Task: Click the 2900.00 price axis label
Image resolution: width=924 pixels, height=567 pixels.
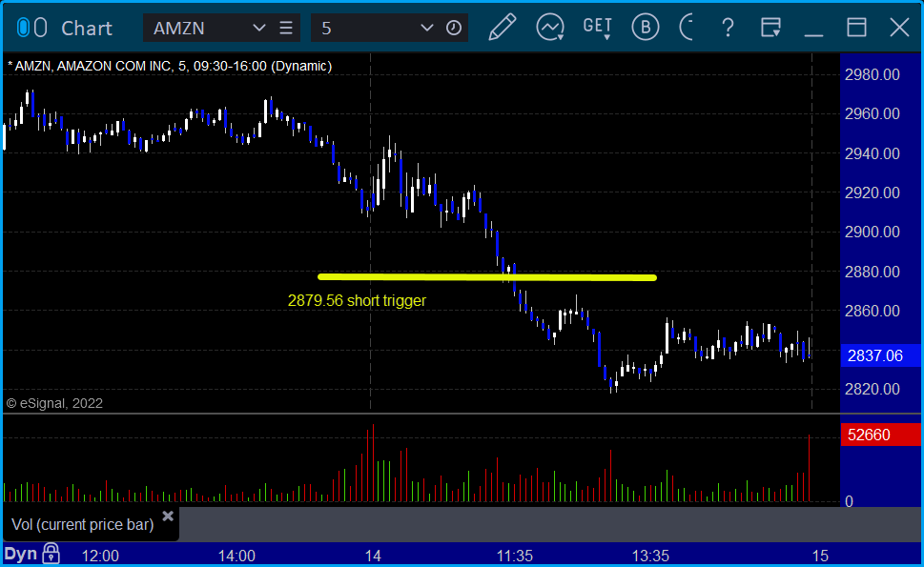Action: (x=873, y=232)
